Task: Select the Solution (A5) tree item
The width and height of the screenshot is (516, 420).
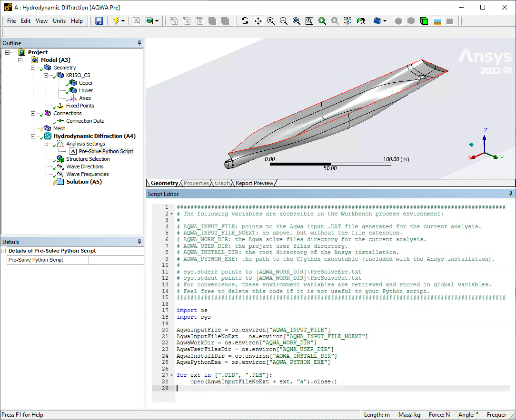Action: click(x=84, y=182)
